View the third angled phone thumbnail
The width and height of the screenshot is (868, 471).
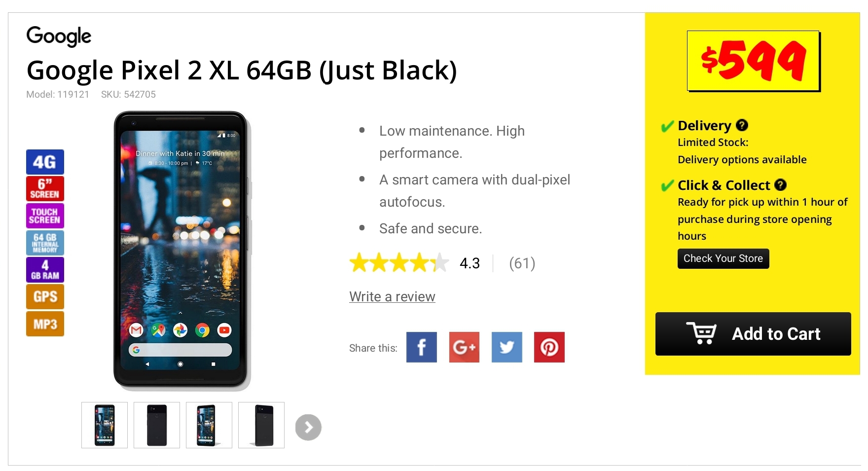coord(209,425)
